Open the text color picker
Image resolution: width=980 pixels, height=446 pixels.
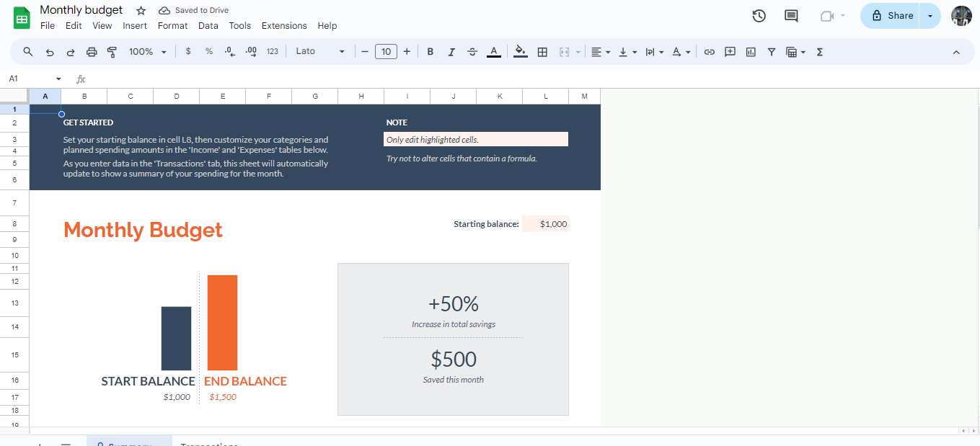[x=493, y=52]
